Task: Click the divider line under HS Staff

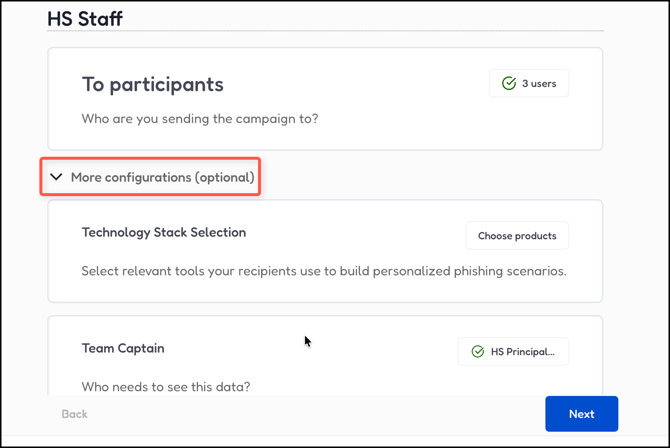Action: coord(325,31)
